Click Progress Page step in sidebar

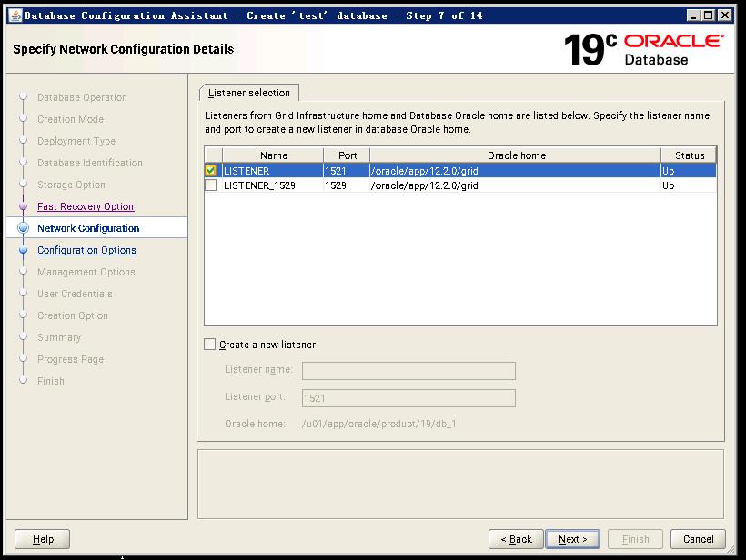pos(70,359)
